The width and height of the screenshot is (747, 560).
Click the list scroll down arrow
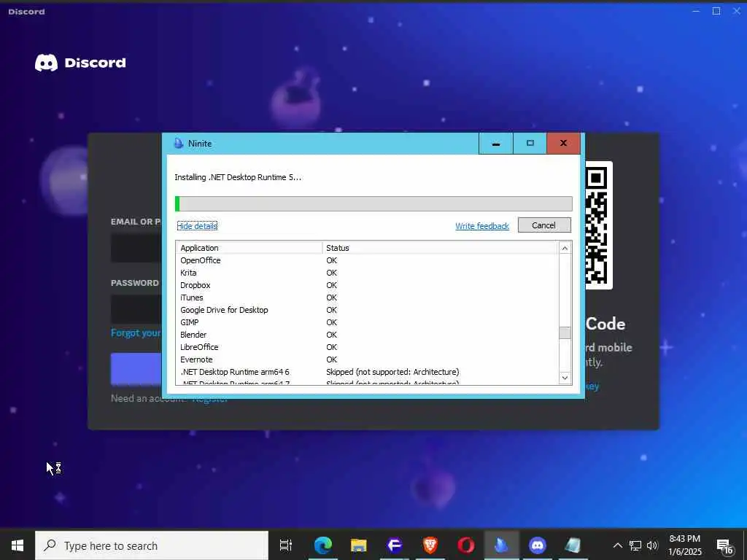tap(565, 378)
